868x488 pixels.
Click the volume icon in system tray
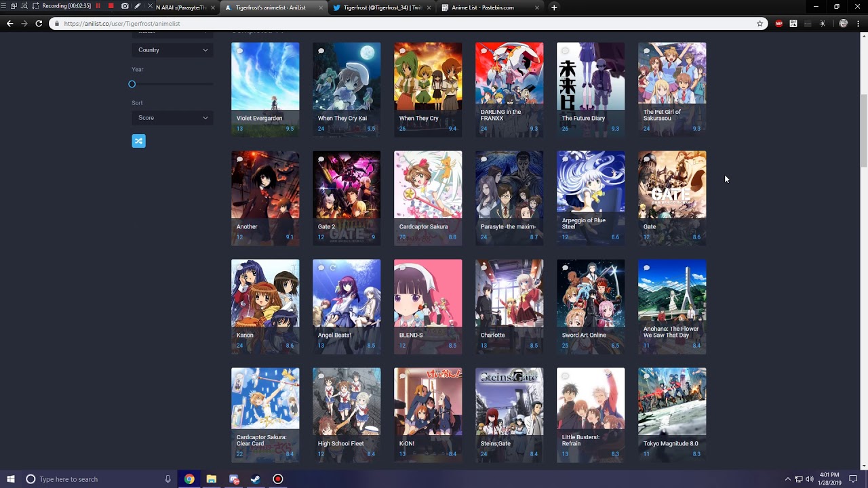point(810,479)
